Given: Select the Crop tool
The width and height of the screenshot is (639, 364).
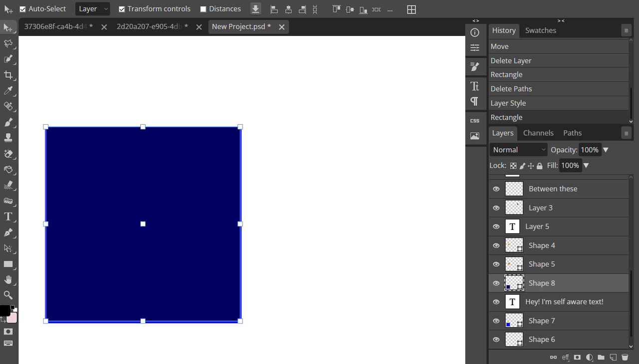Looking at the screenshot, I should pos(8,75).
